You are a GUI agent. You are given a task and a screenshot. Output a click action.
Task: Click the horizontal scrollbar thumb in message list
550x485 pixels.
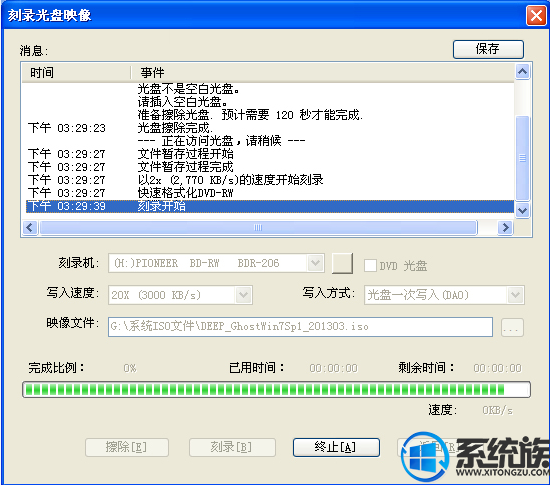point(259,228)
